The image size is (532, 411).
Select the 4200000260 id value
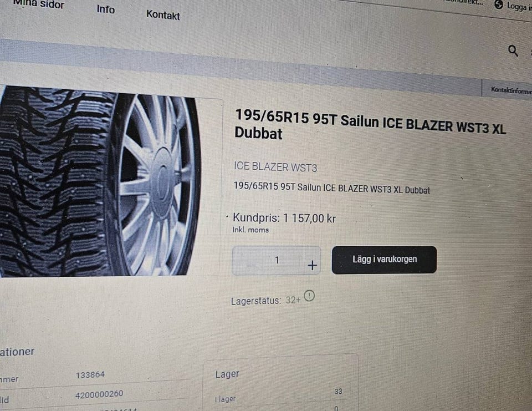click(99, 394)
